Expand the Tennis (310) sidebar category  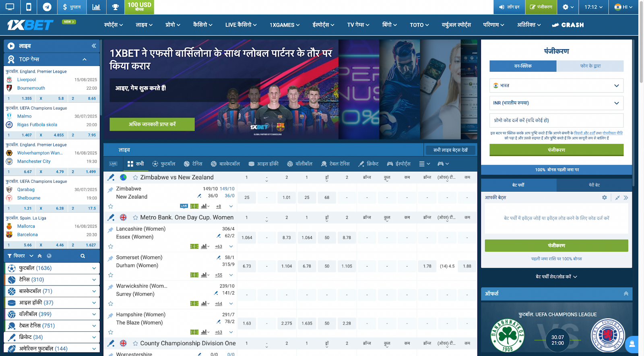(52, 279)
